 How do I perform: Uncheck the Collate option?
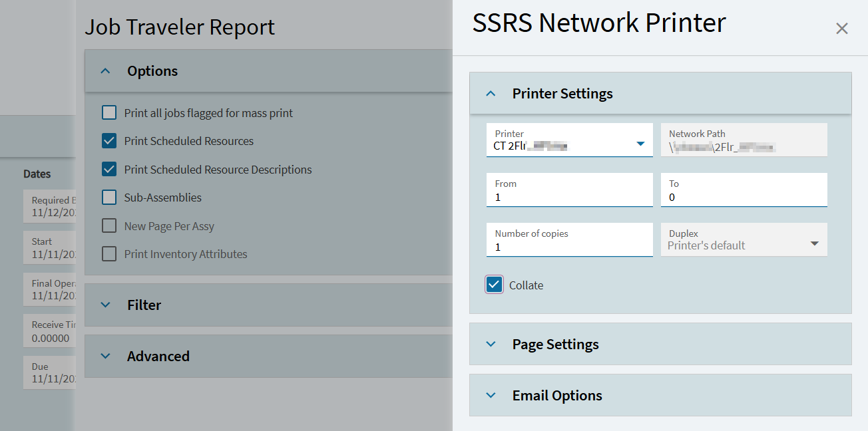click(x=494, y=284)
